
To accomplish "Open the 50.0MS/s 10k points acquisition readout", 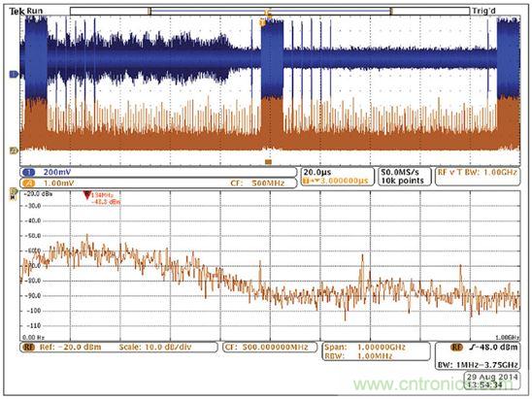I will pyautogui.click(x=404, y=177).
